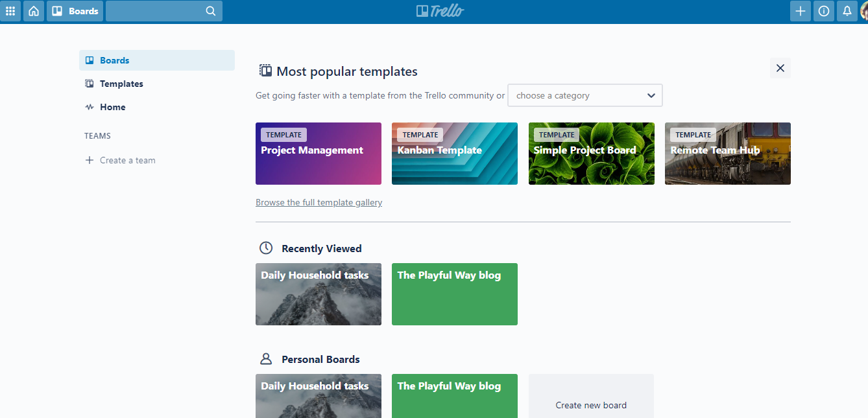Screen dimensions: 868x418
Task: Open the apps grid switcher icon
Action: (10, 11)
